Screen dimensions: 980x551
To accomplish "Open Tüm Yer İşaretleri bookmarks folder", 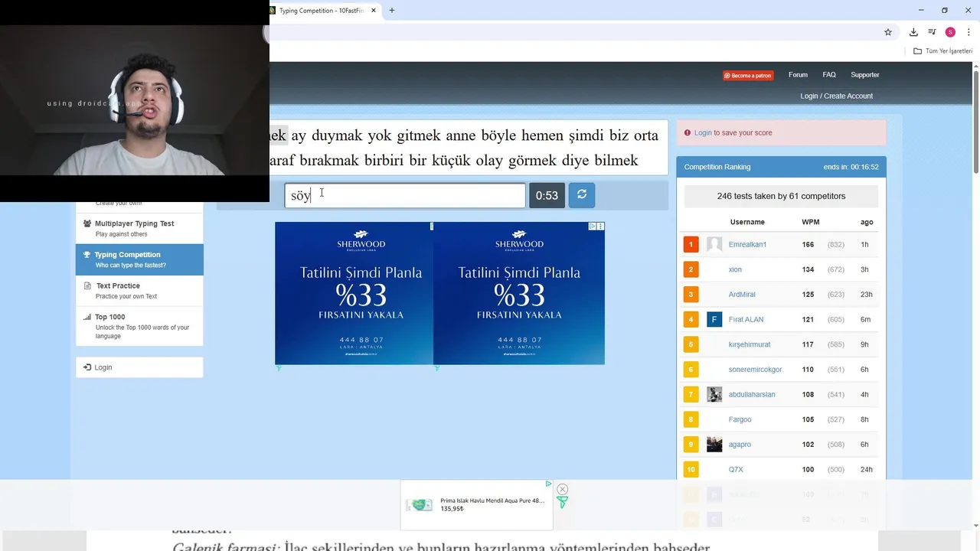I will click(x=942, y=51).
